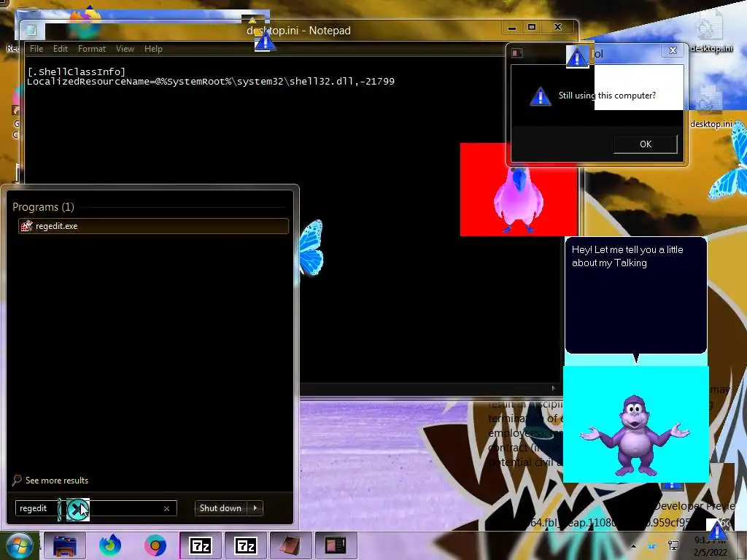The height and width of the screenshot is (560, 747).
Task: Click the 'LocalizedResourceName' line in Notepad
Action: click(x=211, y=82)
